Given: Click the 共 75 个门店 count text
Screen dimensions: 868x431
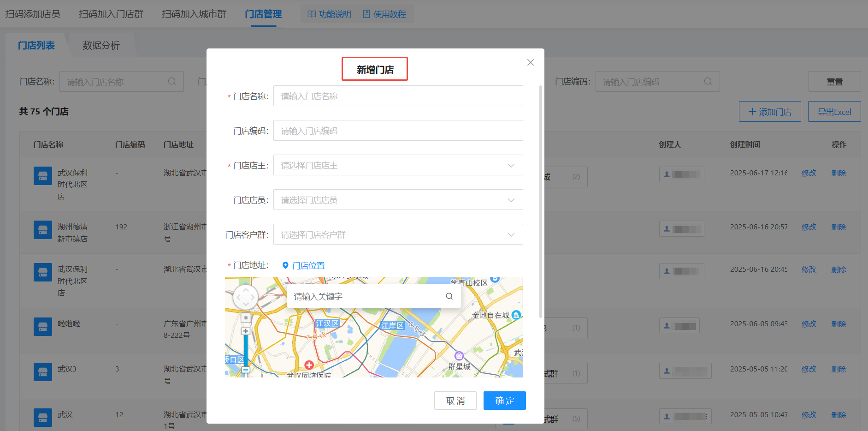Looking at the screenshot, I should 44,111.
